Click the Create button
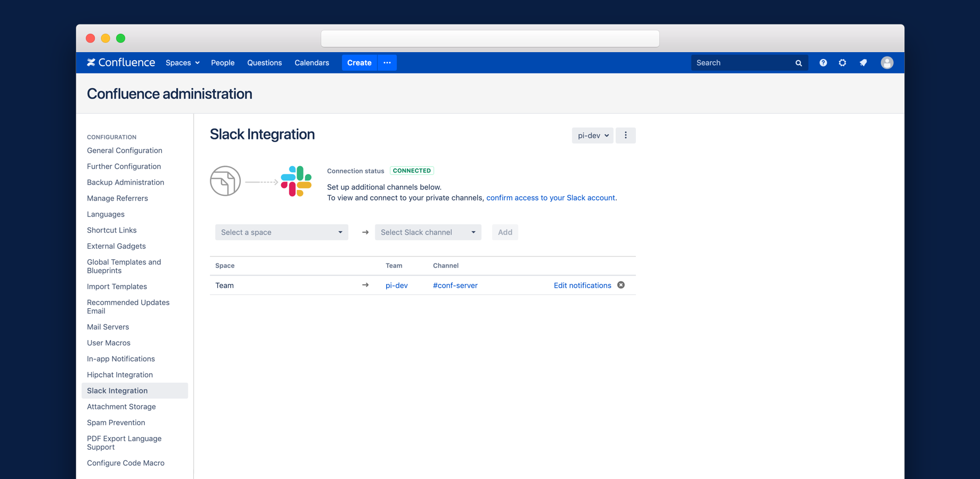This screenshot has height=479, width=980. [359, 63]
